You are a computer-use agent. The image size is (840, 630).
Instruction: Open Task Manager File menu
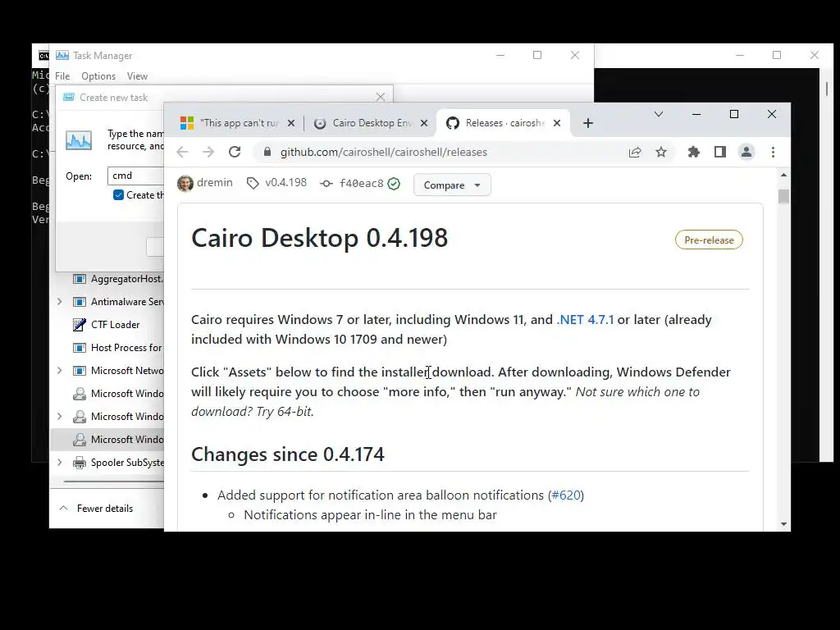click(62, 76)
